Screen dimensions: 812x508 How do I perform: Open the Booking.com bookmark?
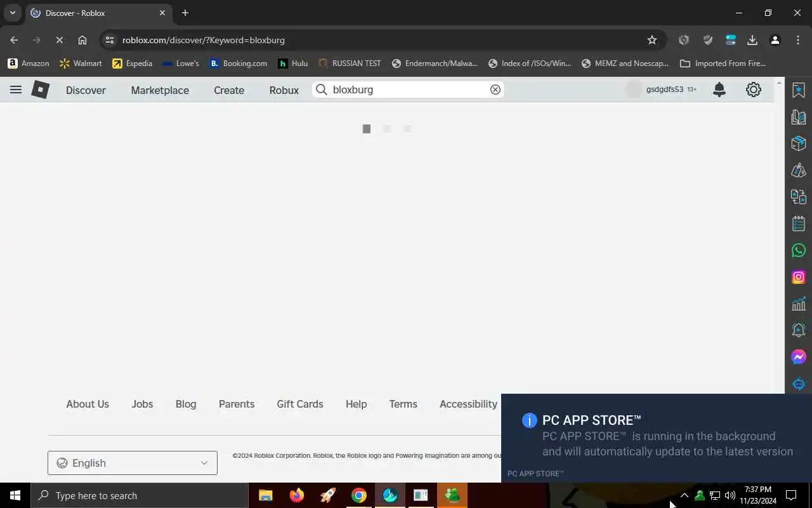coord(239,63)
